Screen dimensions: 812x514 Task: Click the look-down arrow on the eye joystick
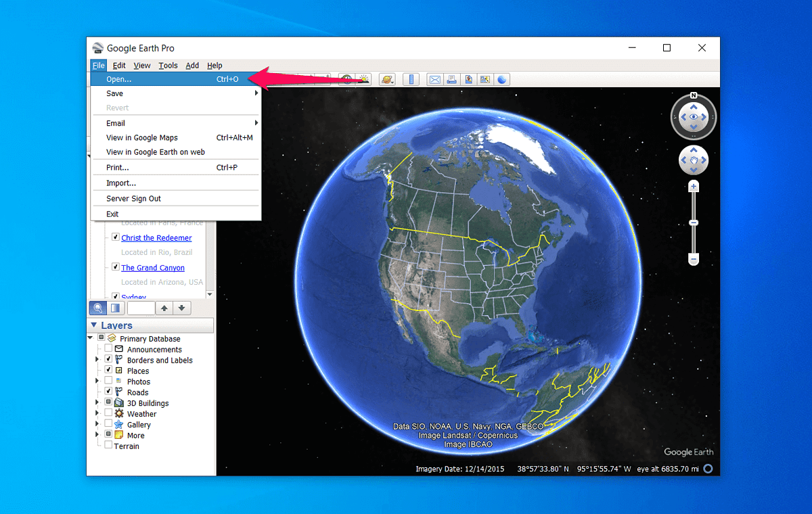[694, 127]
